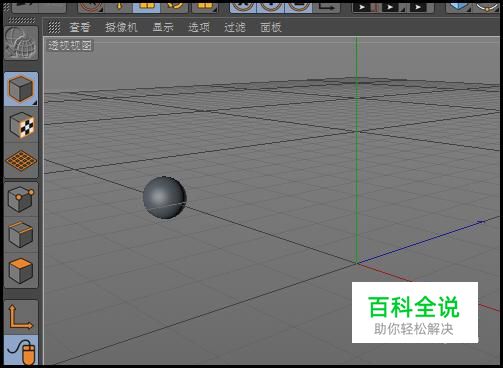Toggle Enable Axis L-shaped icon
Screen dimensions: 503x368
pos(21,317)
